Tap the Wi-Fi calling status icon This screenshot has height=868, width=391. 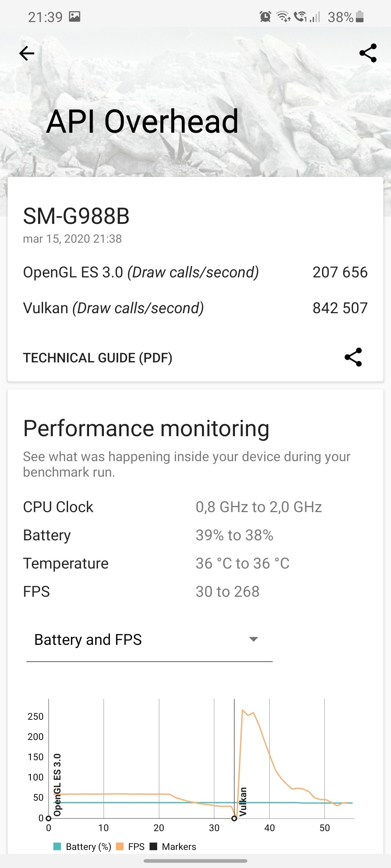point(300,17)
